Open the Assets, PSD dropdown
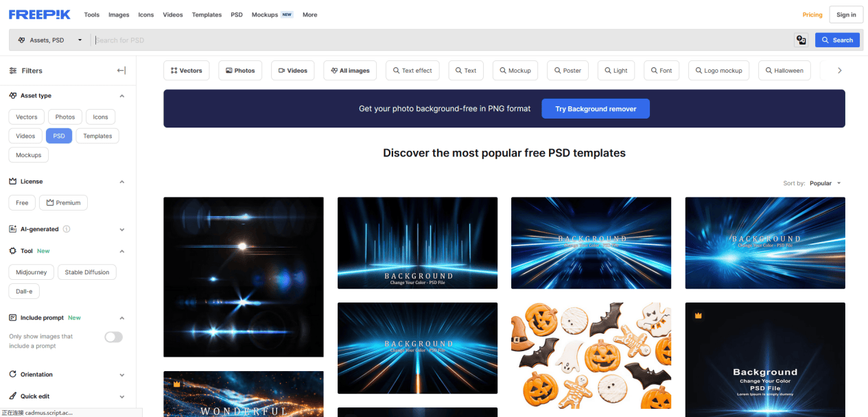Viewport: 868px width, 417px height. pos(49,40)
